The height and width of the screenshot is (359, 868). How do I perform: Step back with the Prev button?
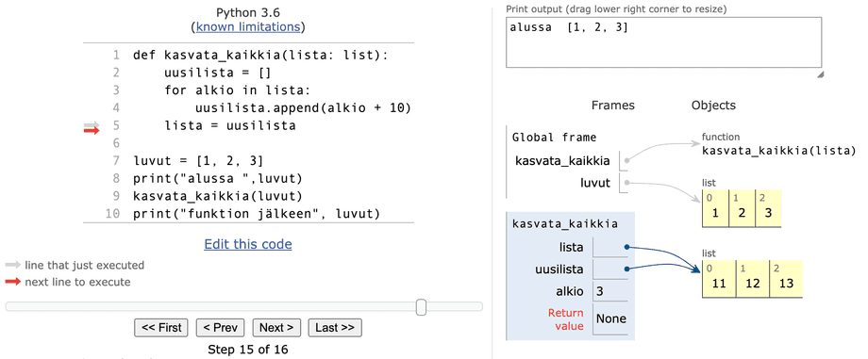(221, 328)
